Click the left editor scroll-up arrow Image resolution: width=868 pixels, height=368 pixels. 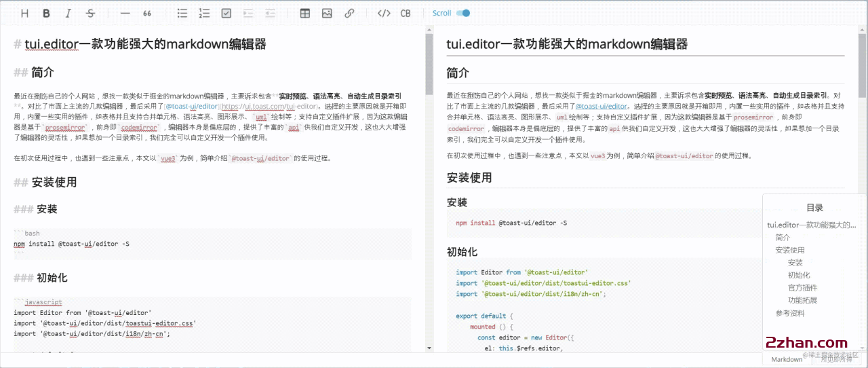tap(429, 29)
